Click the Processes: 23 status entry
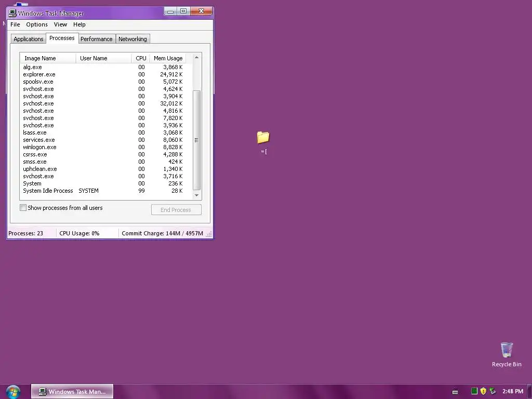Screen dimensions: 532x399 pos(26,233)
